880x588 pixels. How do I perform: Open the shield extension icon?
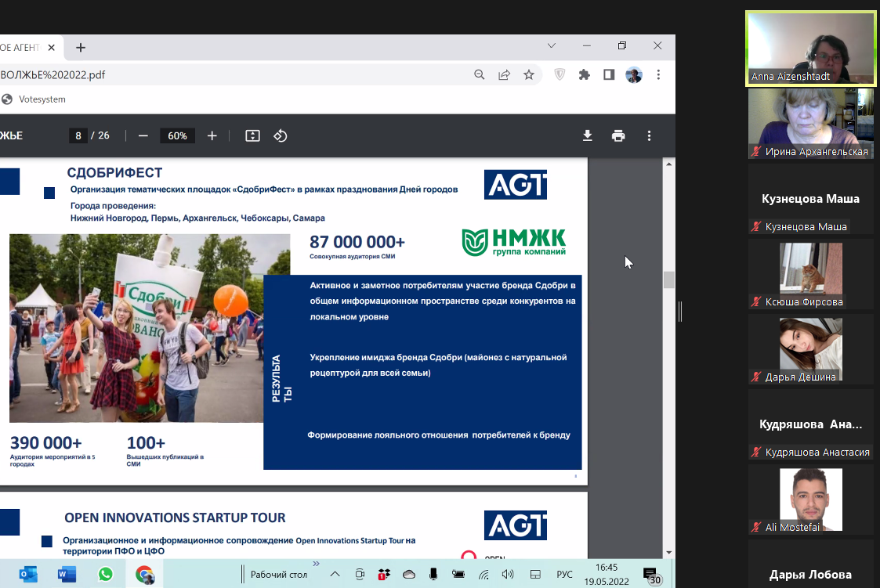coord(560,74)
